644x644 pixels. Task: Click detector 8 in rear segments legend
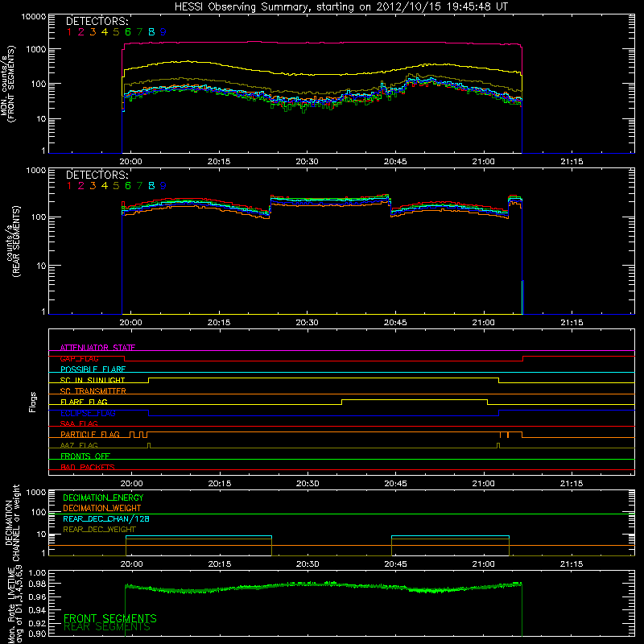click(x=151, y=186)
